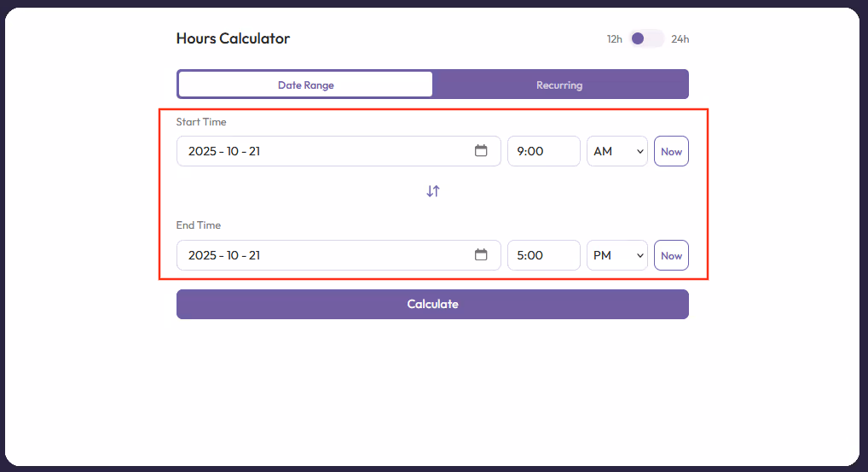Open the End Time PM dropdown

click(617, 255)
